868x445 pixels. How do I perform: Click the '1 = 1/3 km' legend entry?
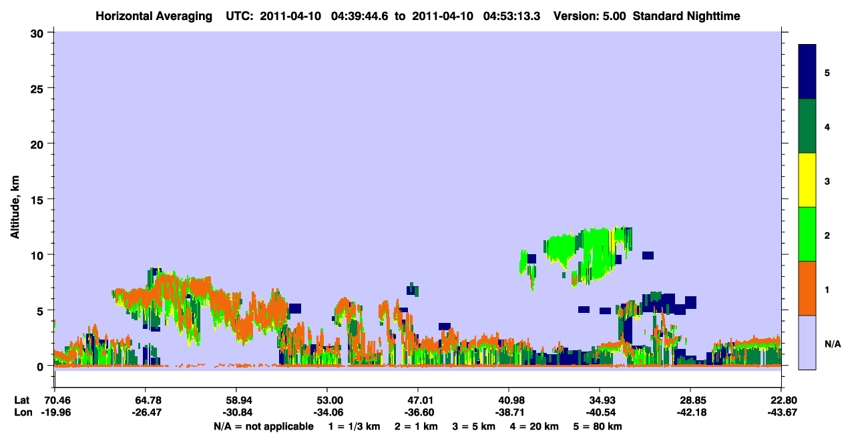(x=355, y=426)
